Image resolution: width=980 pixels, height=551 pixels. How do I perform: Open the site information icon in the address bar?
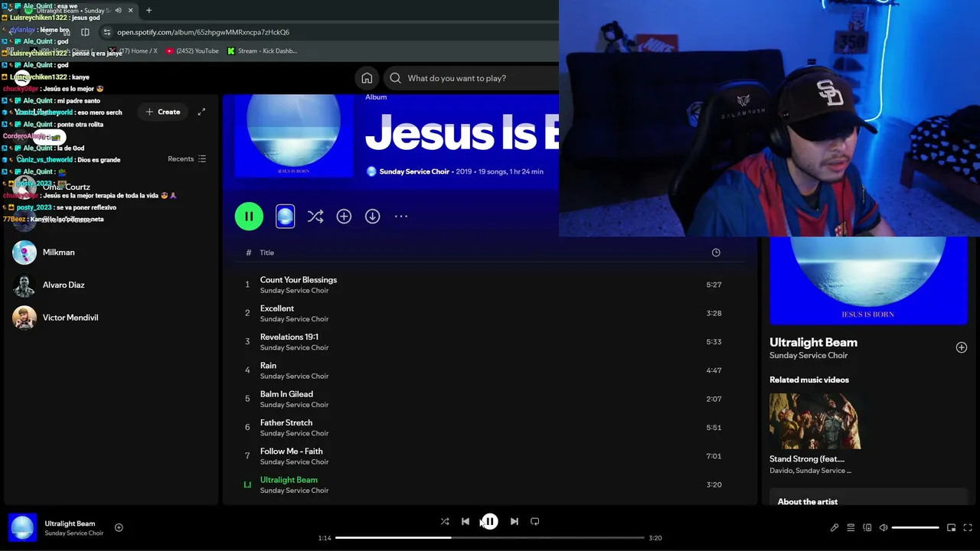[x=106, y=32]
